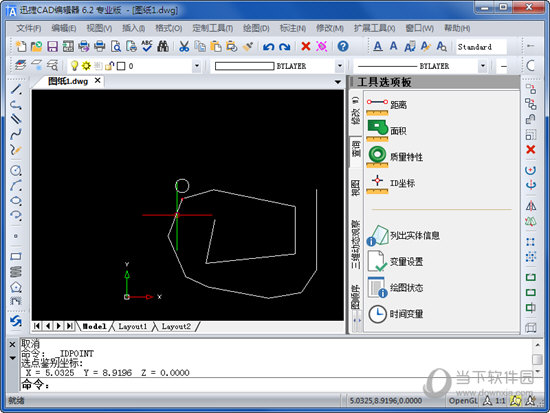The height and width of the screenshot is (413, 550).
Task: Switch to the Layout1 tab
Action: tap(132, 326)
